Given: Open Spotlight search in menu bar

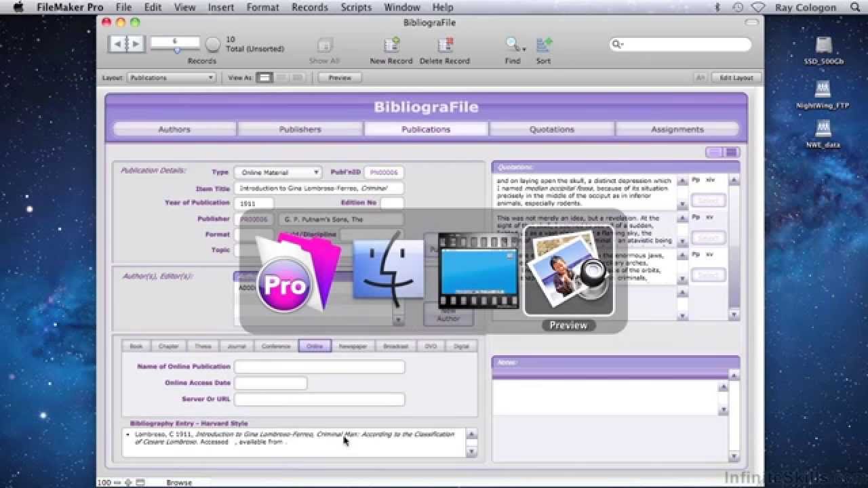Looking at the screenshot, I should point(855,7).
